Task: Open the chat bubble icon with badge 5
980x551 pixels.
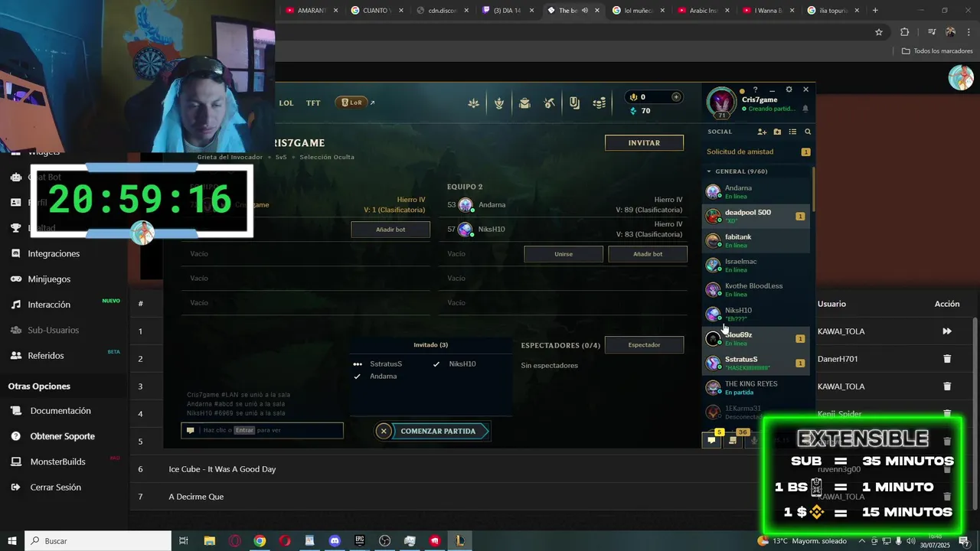Action: (712, 440)
